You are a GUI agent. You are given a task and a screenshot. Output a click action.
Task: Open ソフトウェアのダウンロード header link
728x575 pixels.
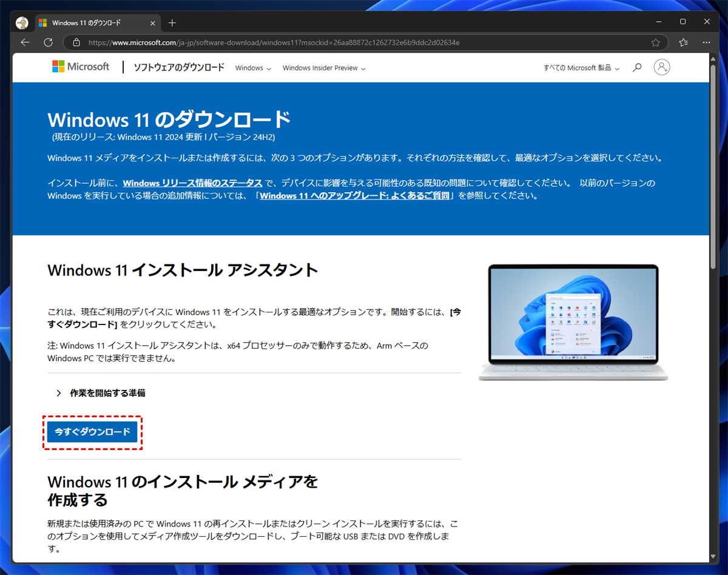[179, 67]
